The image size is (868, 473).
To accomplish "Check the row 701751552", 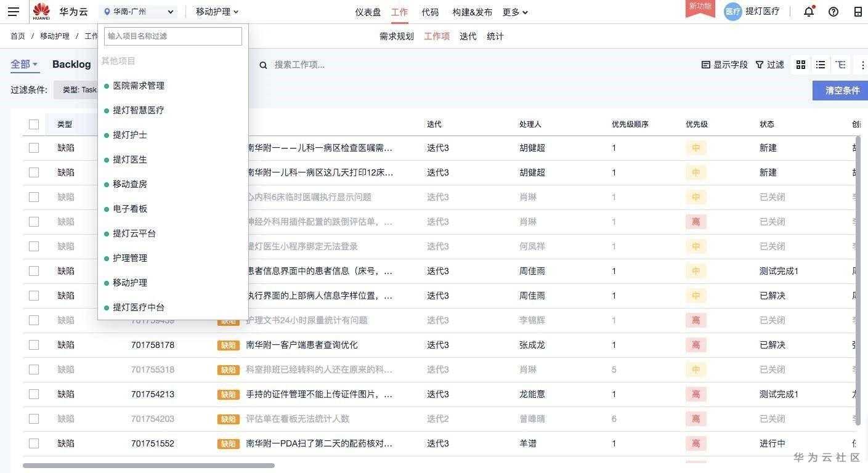I will 34,443.
